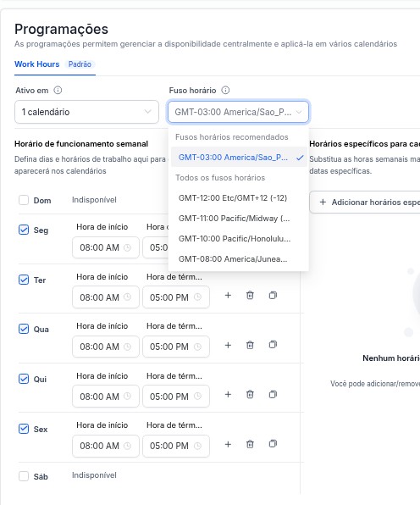The width and height of the screenshot is (420, 505).
Task: Copy Qui hours to other days
Action: tap(273, 395)
